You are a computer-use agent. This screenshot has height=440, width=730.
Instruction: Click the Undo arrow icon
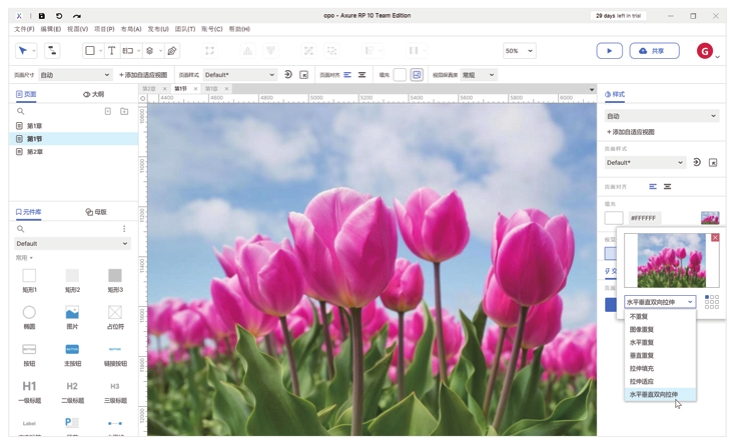(59, 16)
